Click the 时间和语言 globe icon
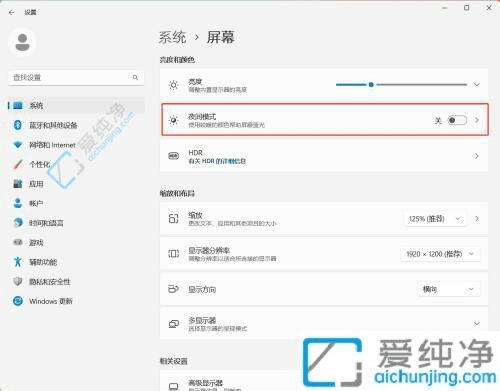 [x=18, y=223]
